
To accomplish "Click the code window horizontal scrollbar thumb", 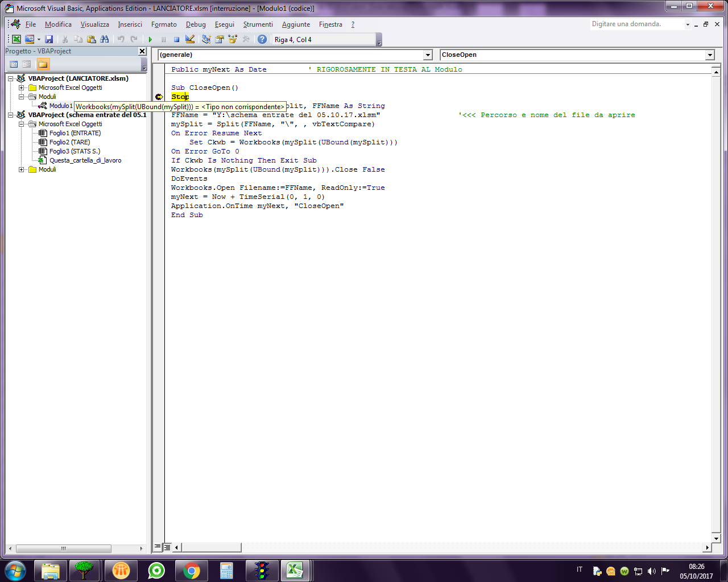I will 211,547.
